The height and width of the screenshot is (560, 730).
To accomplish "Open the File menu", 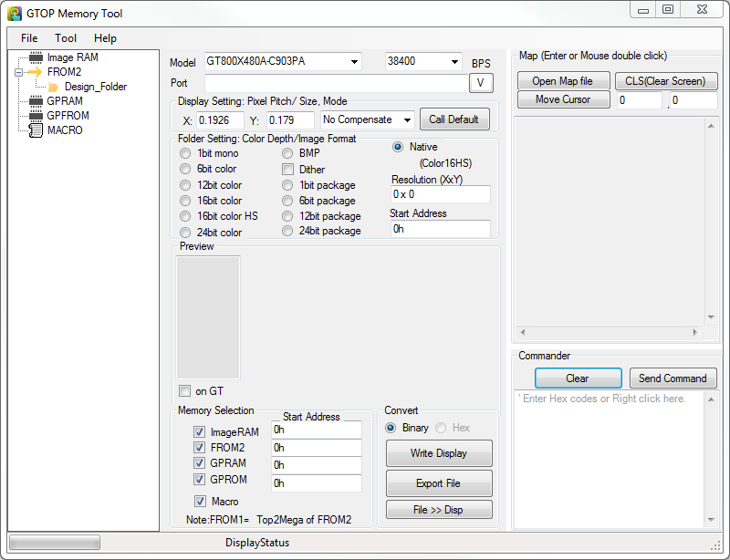I will (29, 38).
